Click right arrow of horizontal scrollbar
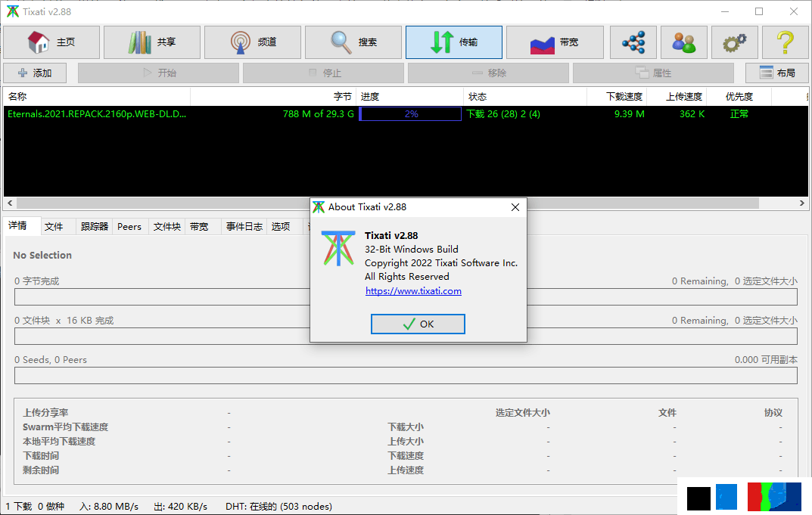This screenshot has width=812, height=515. pos(801,203)
